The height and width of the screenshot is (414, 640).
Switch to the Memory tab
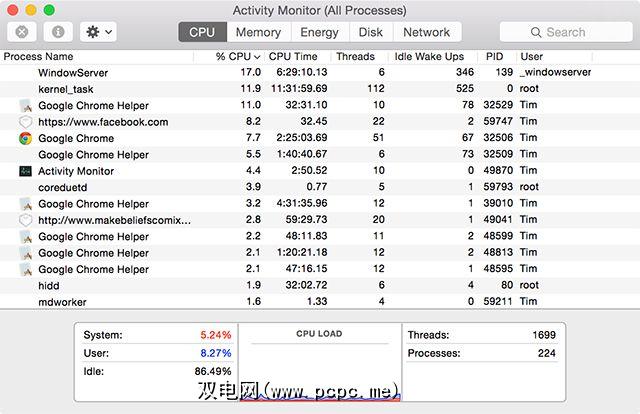point(258,32)
